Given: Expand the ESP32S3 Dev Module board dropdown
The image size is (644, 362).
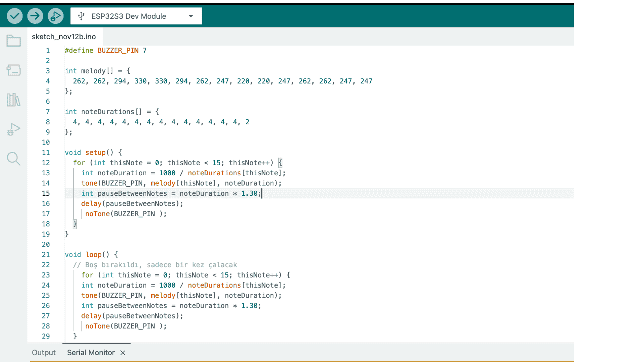Looking at the screenshot, I should (191, 16).
